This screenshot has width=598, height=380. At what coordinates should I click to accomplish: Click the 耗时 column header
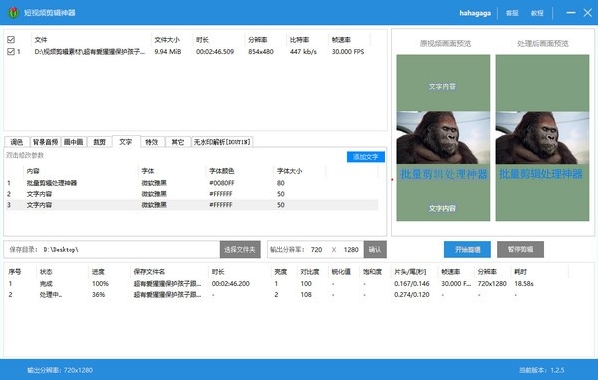[520, 272]
